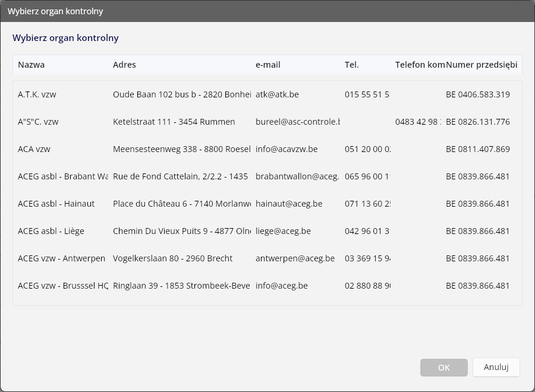Click the mobile number 0483 42 98

click(418, 122)
